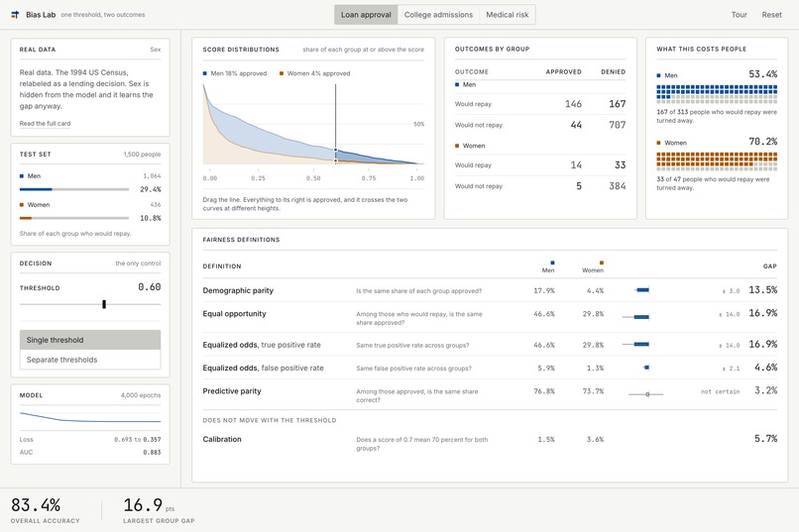Select the Single threshold option

coord(90,340)
